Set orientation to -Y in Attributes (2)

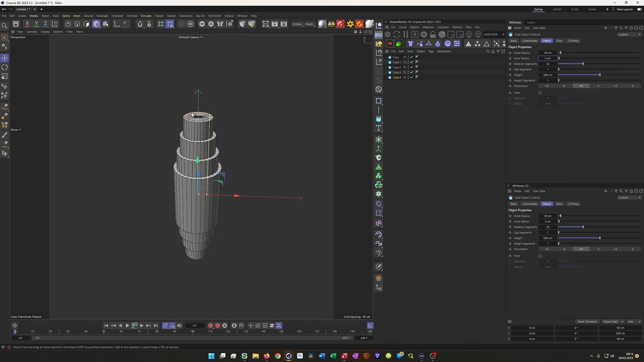[598, 249]
